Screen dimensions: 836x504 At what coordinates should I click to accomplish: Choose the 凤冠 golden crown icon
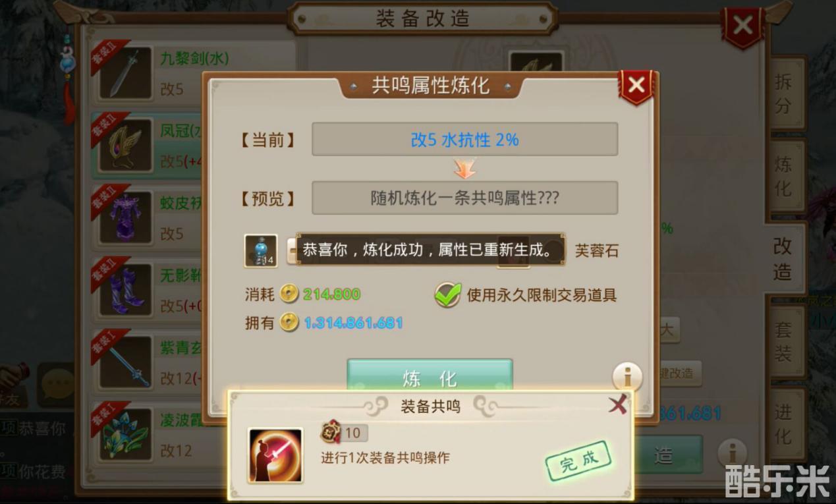pos(125,146)
